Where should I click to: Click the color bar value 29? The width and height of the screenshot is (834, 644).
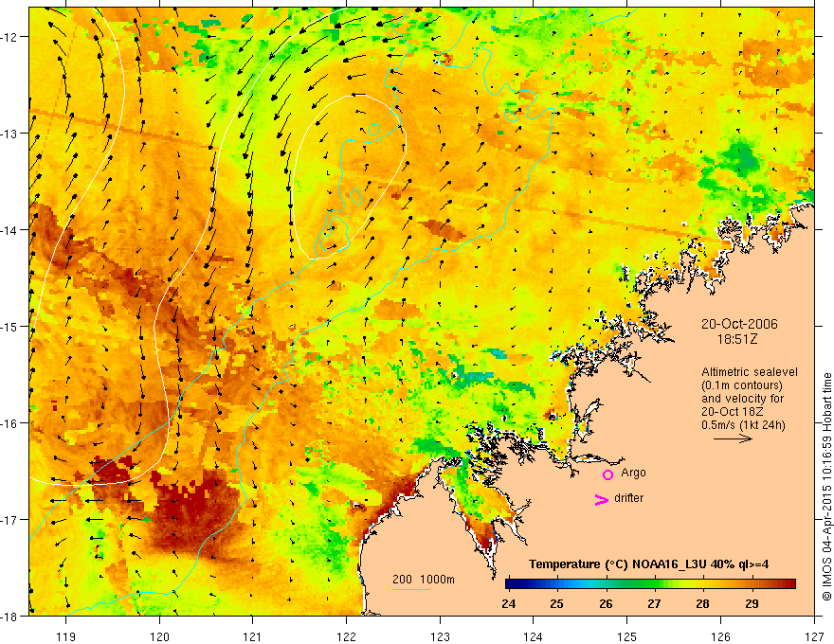(752, 604)
